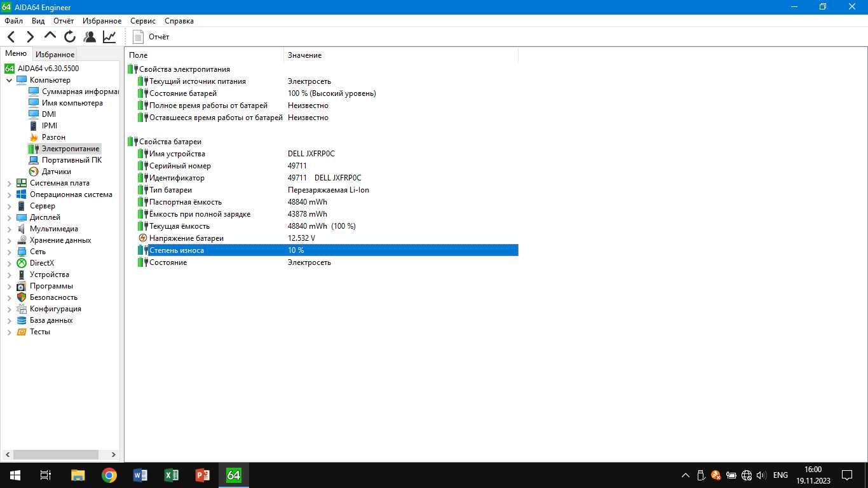Switch to the Меню tab
The width and height of the screenshot is (868, 488).
(x=16, y=54)
